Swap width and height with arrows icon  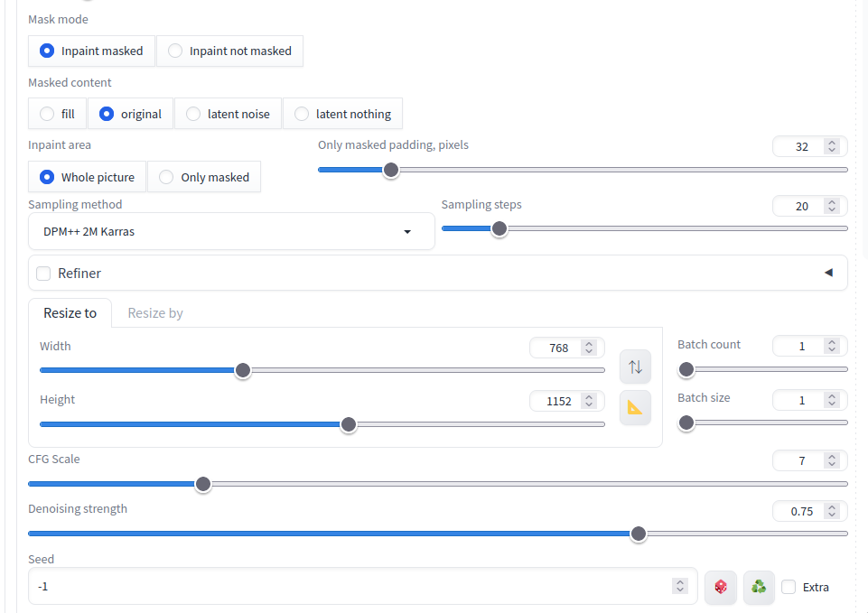[635, 367]
